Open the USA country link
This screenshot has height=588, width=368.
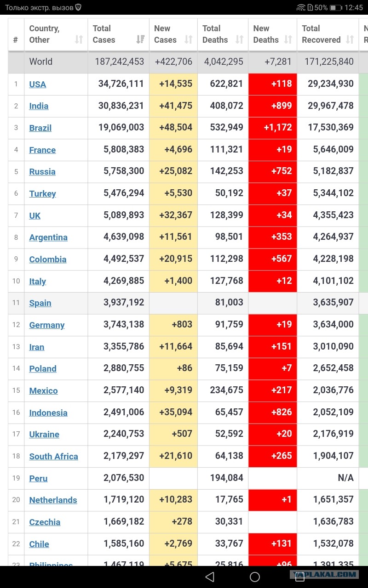(37, 84)
